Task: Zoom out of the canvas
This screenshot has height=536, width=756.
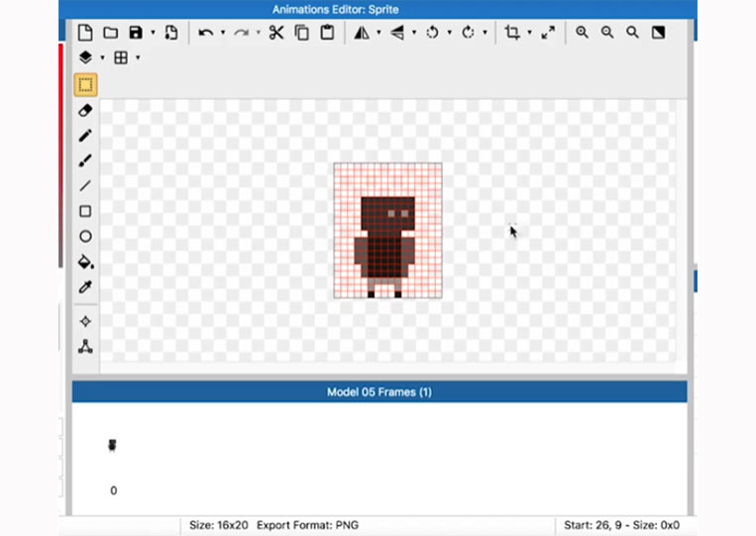Action: (x=607, y=33)
